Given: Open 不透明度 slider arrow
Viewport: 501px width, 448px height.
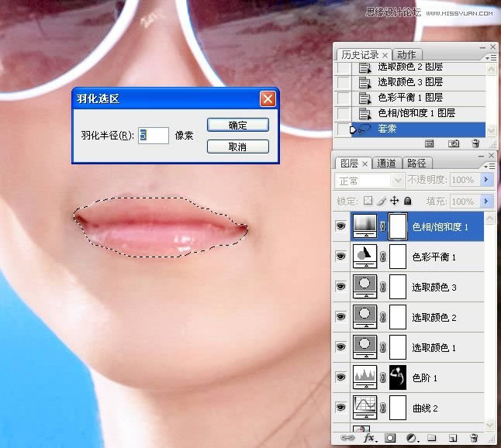Looking at the screenshot, I should [487, 180].
